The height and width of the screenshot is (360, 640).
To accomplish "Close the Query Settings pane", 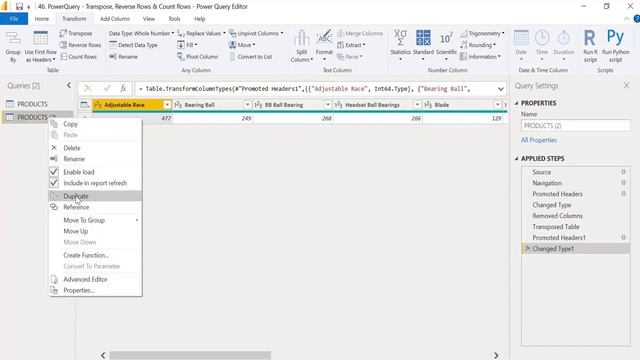I will coord(627,86).
